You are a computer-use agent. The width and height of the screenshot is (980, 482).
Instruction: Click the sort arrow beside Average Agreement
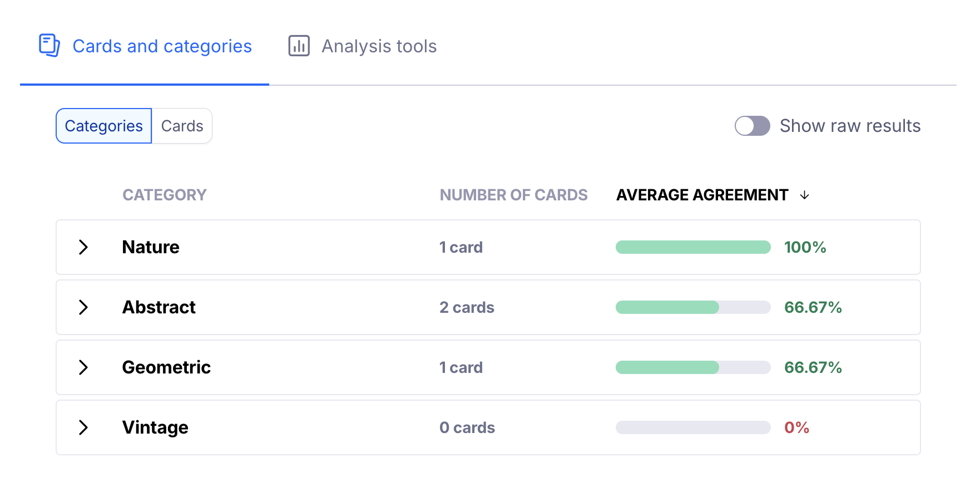tap(804, 195)
